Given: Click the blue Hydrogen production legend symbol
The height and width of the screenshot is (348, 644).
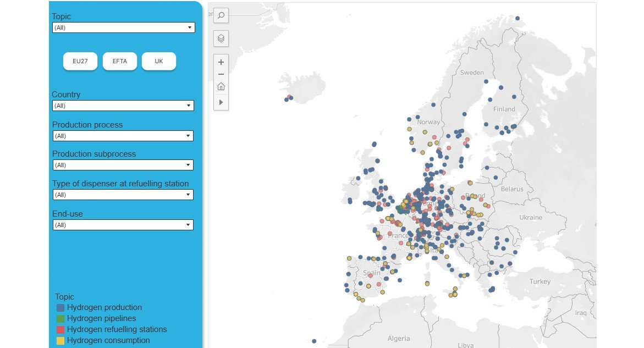Looking at the screenshot, I should click(x=59, y=307).
